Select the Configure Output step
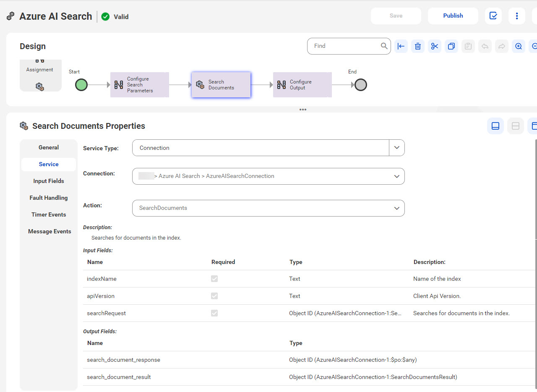The image size is (537, 392). 302,85
